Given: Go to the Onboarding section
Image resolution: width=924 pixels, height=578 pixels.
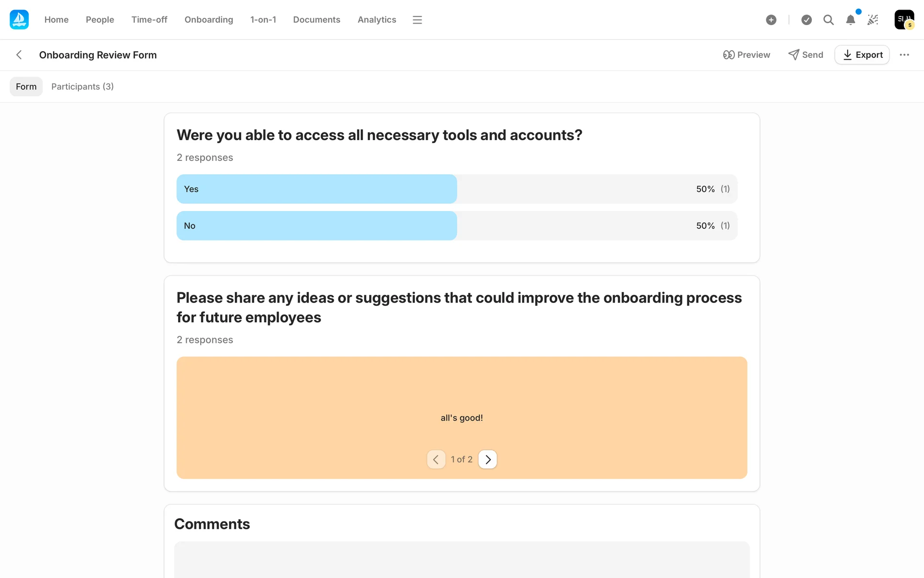Looking at the screenshot, I should [208, 20].
